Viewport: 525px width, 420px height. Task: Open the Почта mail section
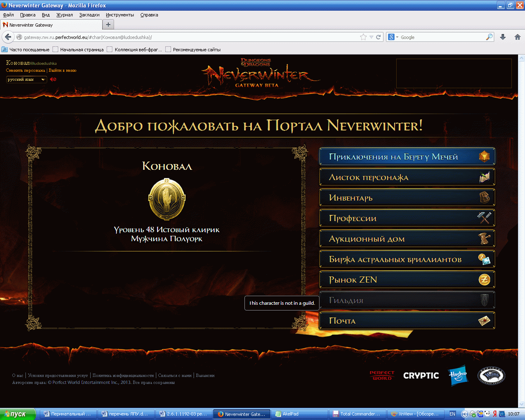tap(407, 321)
